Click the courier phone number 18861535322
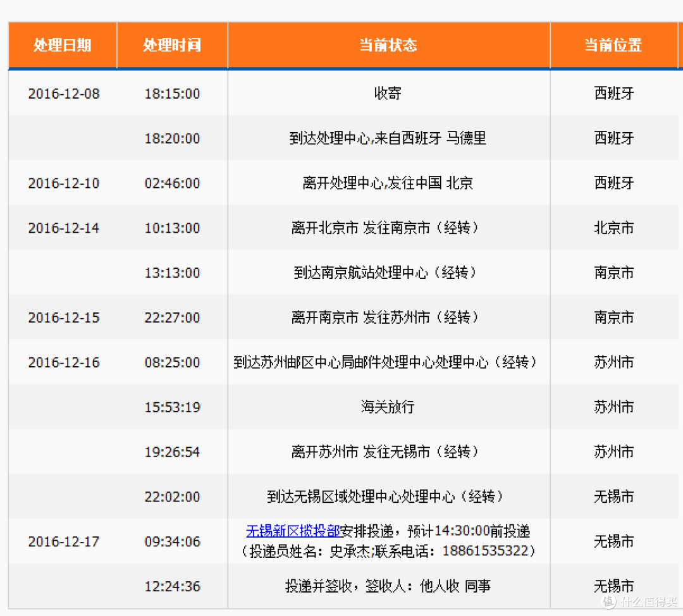Viewport: 683px width, 616px height. pyautogui.click(x=485, y=551)
